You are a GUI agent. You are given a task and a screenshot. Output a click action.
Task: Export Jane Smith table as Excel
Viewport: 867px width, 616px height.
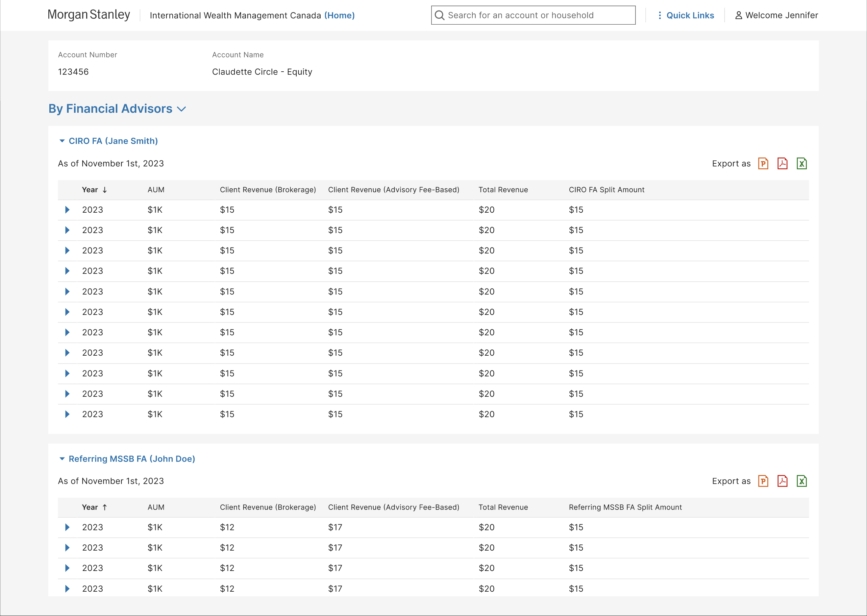tap(802, 163)
